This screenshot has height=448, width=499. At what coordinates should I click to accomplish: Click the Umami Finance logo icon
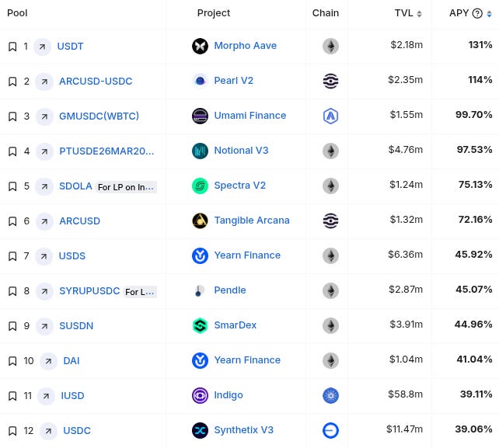pos(201,116)
